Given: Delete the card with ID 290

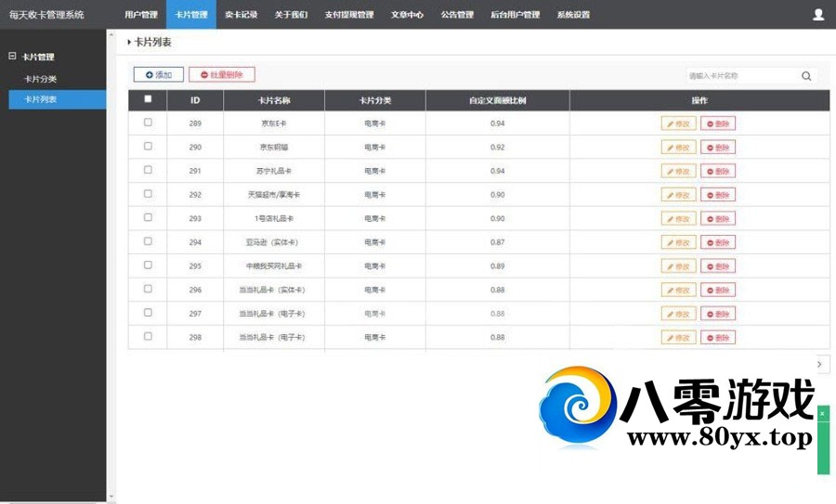Looking at the screenshot, I should [x=717, y=148].
